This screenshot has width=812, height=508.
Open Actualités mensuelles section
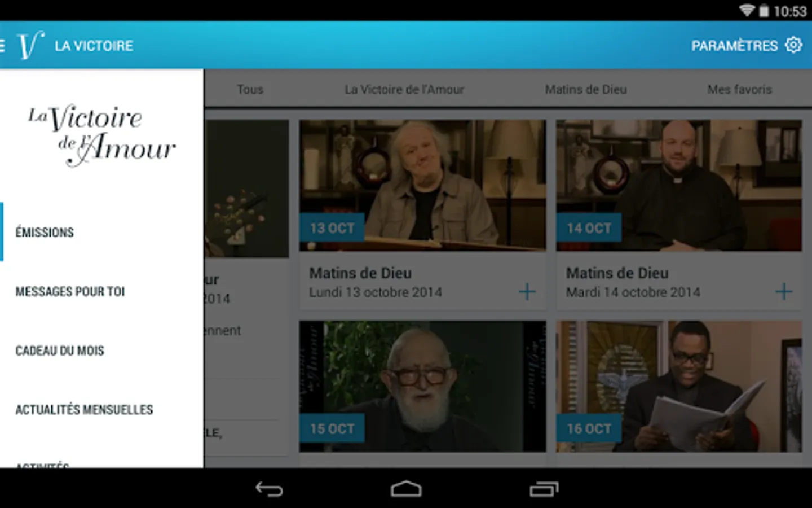101,409
